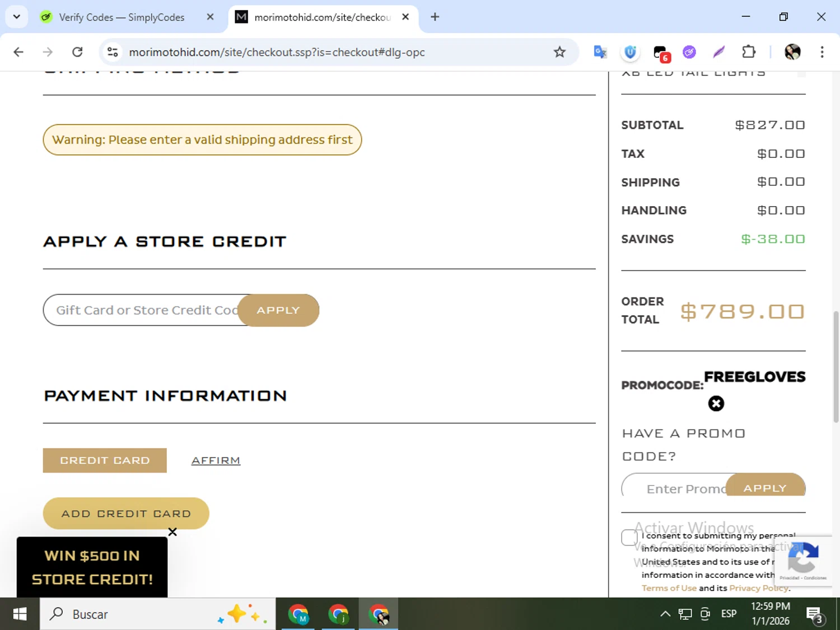Select the Credit Card payment tab
The width and height of the screenshot is (840, 630).
point(105,460)
